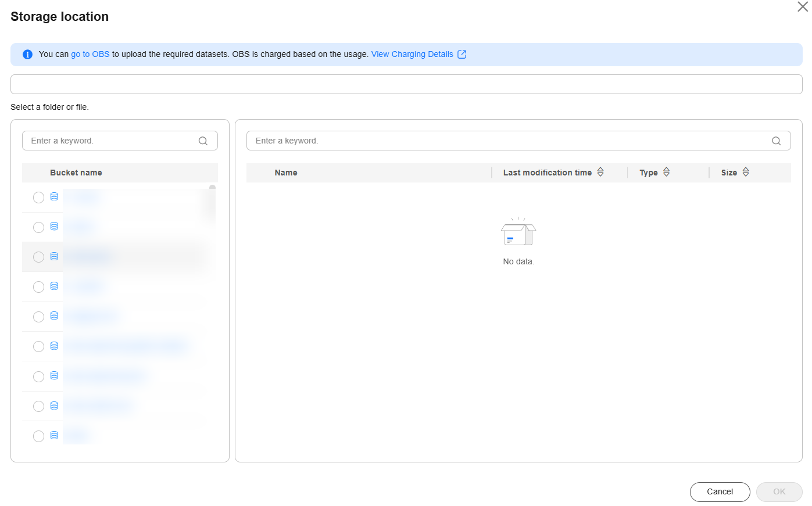Focus the storage path input field
The height and width of the screenshot is (506, 812).
[406, 84]
